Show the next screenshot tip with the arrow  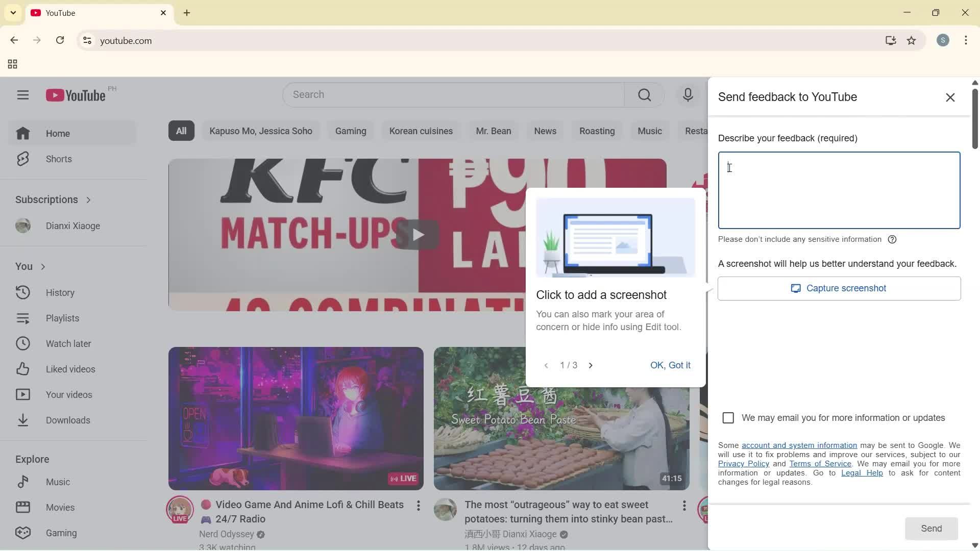click(591, 365)
